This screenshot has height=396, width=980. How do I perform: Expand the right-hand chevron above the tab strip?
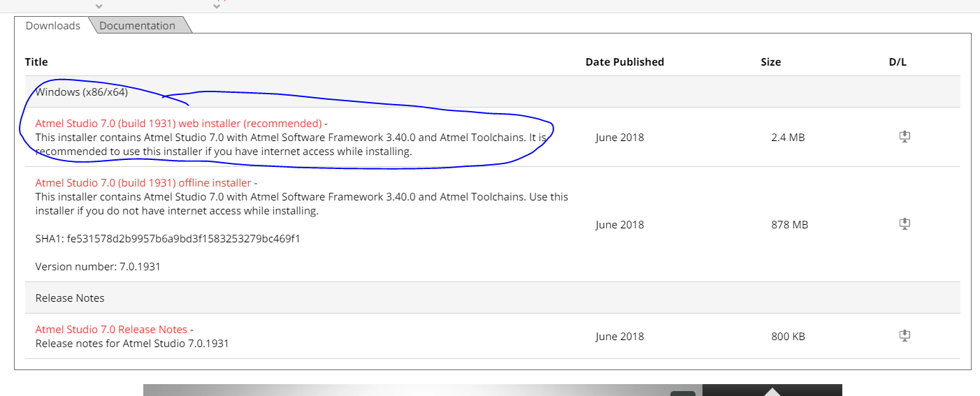tap(217, 6)
